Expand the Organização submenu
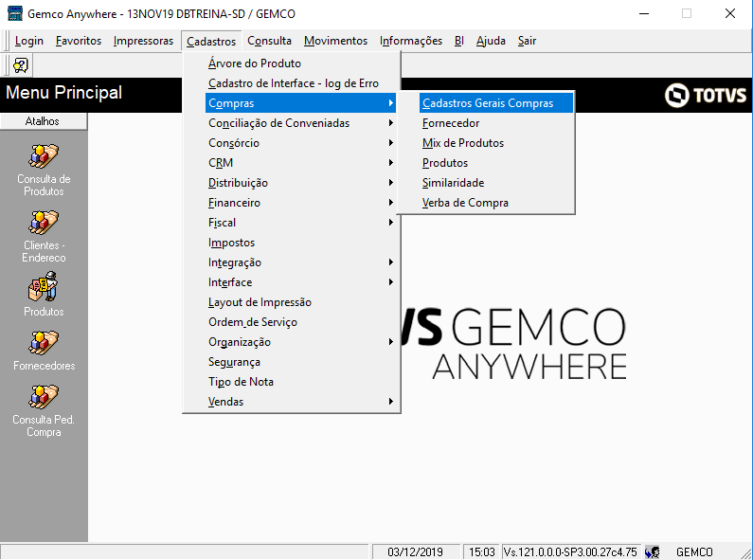753x560 pixels. point(291,342)
